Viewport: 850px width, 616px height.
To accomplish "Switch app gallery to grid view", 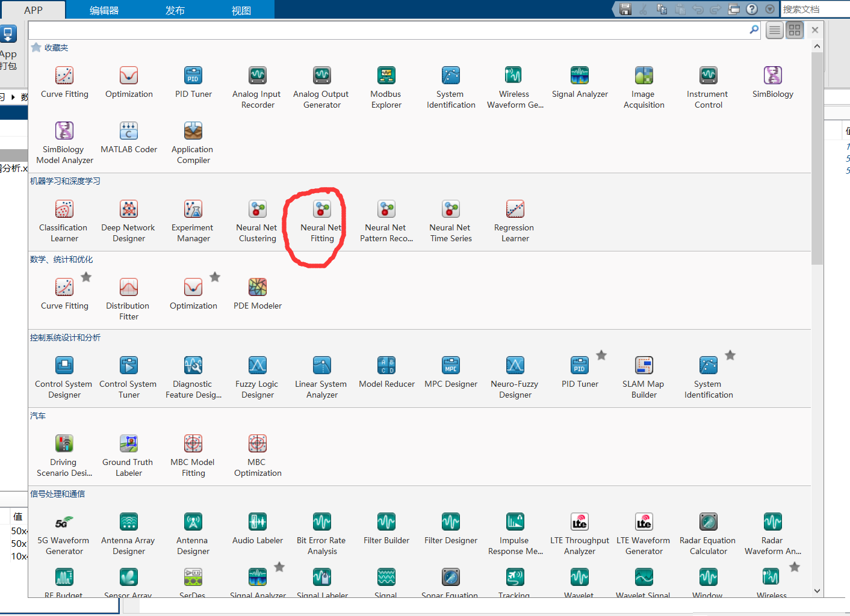I will pyautogui.click(x=795, y=30).
